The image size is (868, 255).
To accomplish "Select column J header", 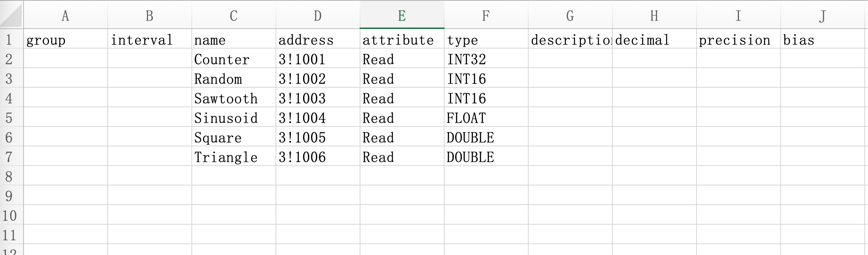I will [822, 15].
